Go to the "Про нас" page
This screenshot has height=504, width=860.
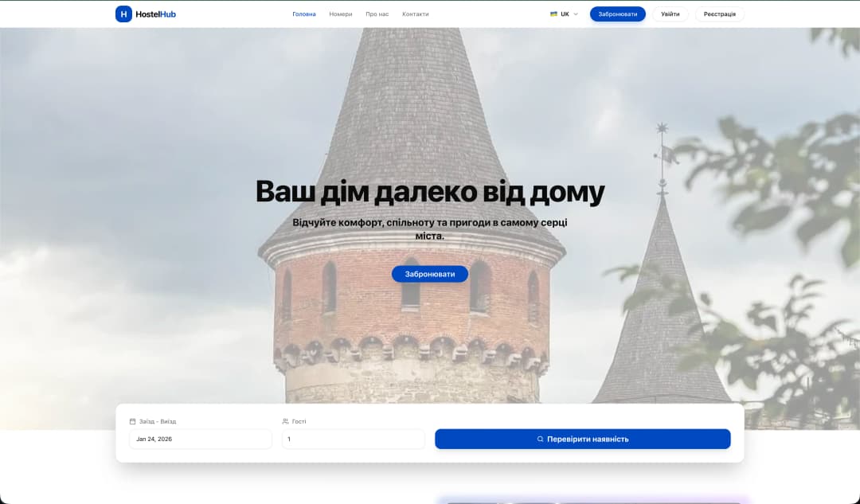pos(377,14)
